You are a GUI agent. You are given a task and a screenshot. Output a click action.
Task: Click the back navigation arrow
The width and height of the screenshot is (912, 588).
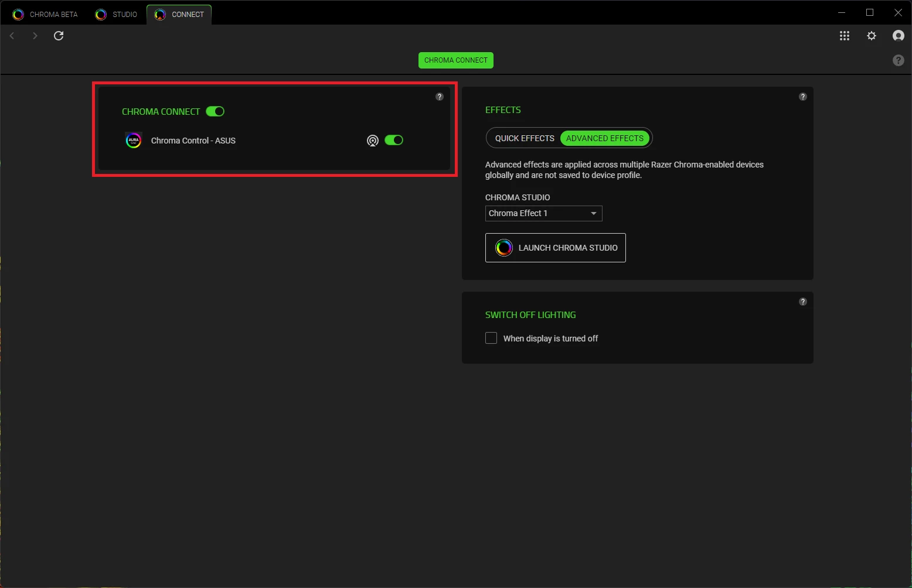tap(12, 36)
